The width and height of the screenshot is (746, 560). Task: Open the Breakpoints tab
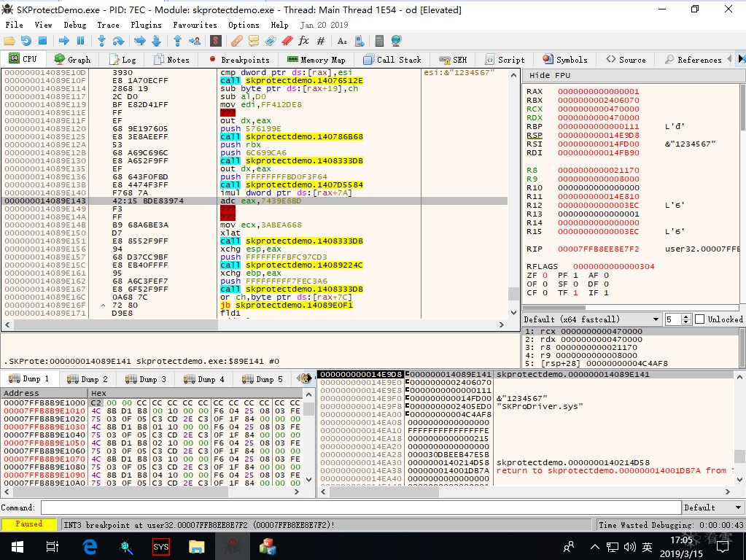tap(239, 60)
